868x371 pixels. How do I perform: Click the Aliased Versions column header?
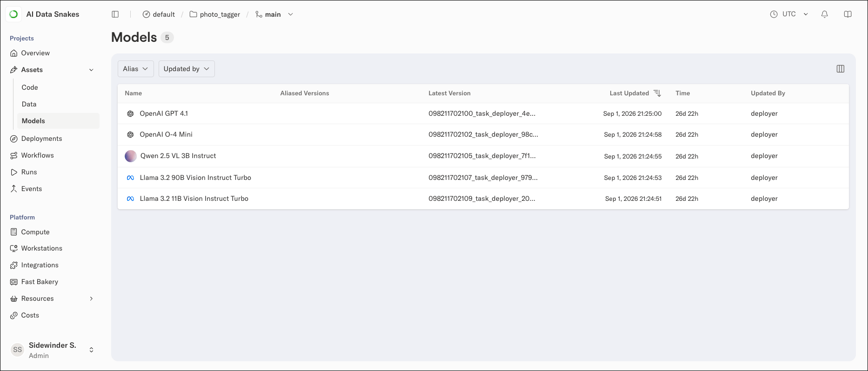(x=305, y=93)
